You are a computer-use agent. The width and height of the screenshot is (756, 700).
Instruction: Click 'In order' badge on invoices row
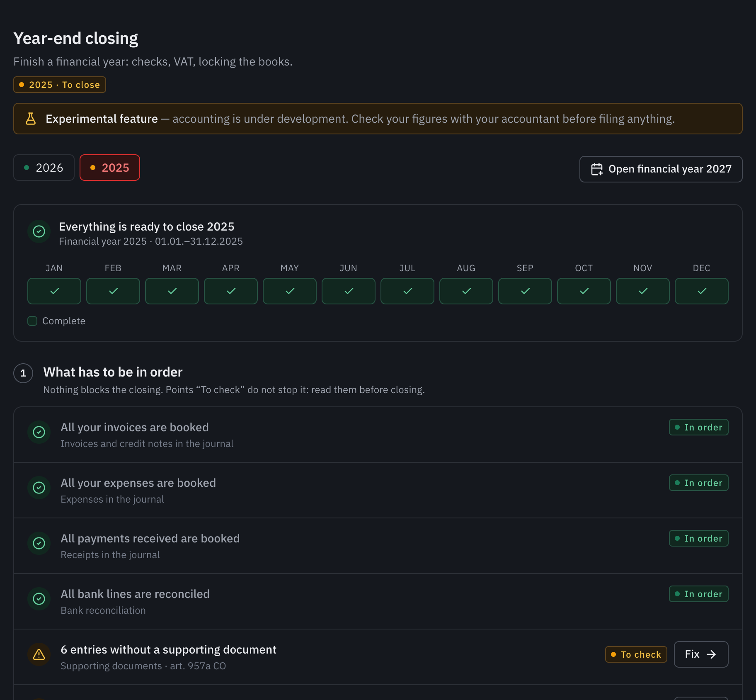(699, 427)
